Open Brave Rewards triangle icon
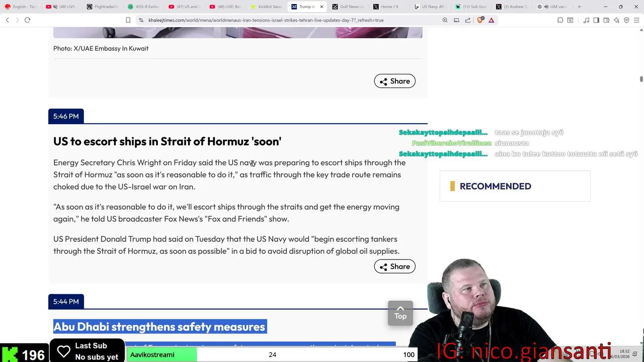This screenshot has width=644, height=362. (492, 20)
